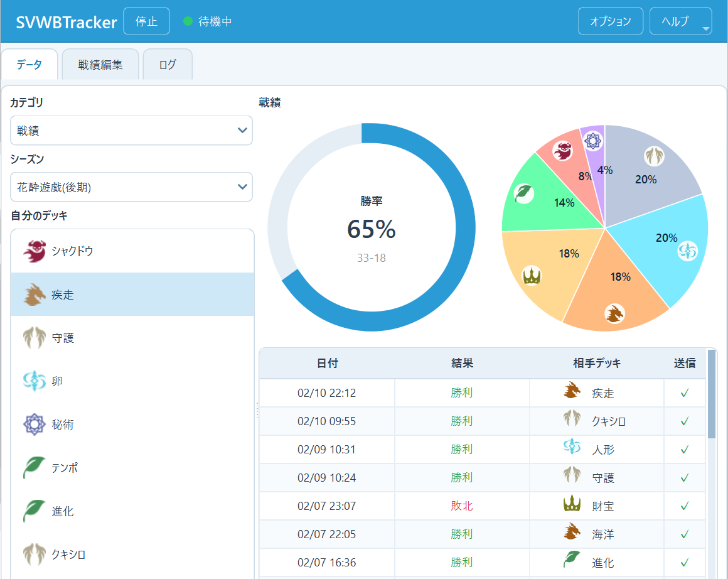Click crown icon on the pie chart
Viewport: 728px width, 579px height.
tap(532, 276)
